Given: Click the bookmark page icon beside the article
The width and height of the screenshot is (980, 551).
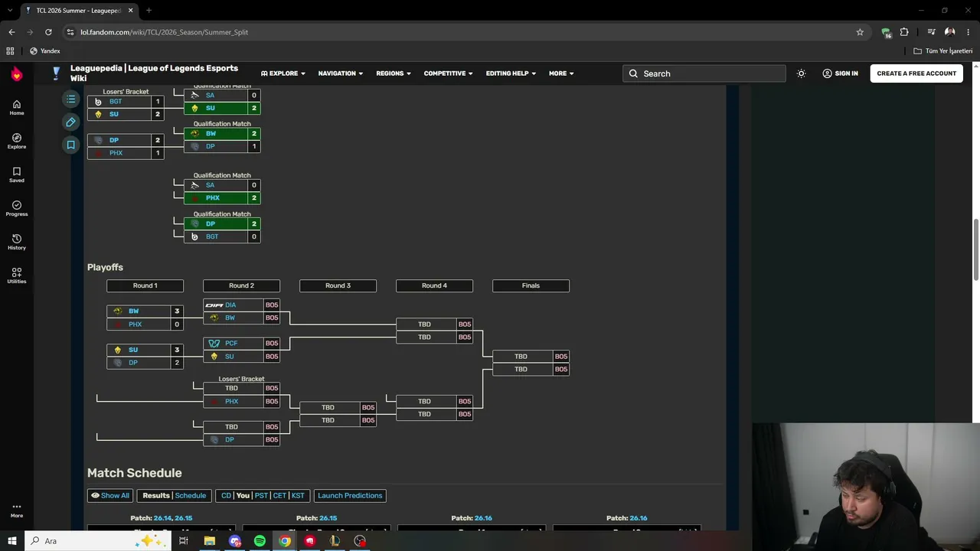Looking at the screenshot, I should pos(70,145).
